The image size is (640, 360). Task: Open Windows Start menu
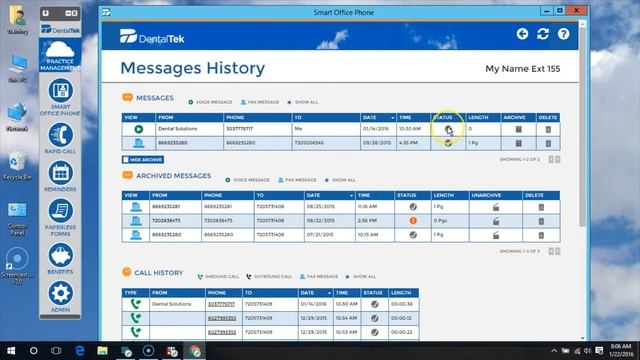click(x=11, y=351)
